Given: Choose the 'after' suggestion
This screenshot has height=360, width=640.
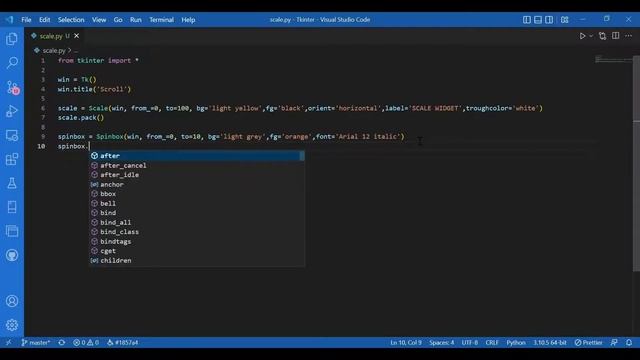Looking at the screenshot, I should tap(197, 156).
